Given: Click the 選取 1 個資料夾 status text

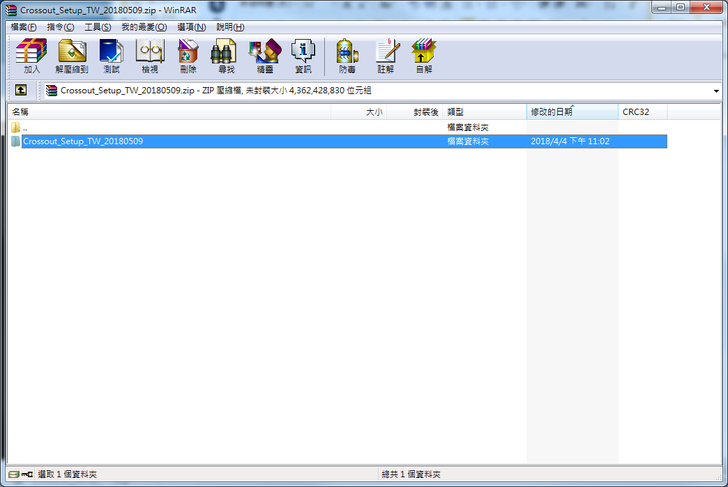Looking at the screenshot, I should pyautogui.click(x=67, y=474).
